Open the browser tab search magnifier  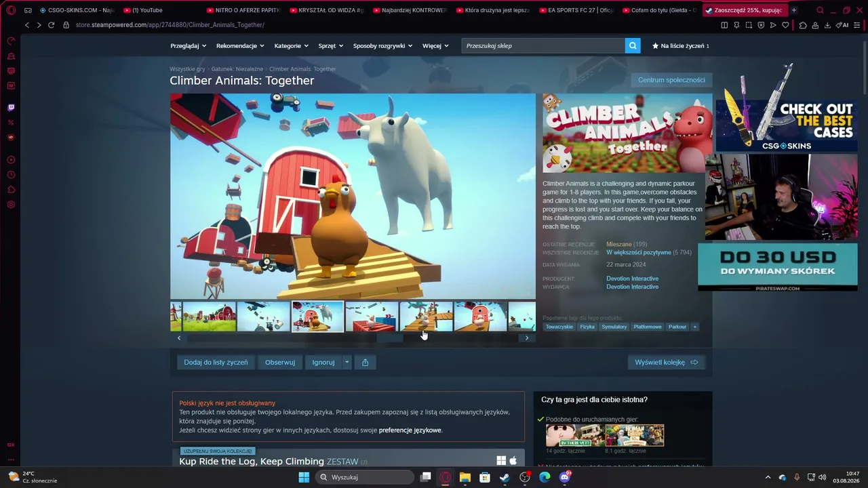click(820, 10)
